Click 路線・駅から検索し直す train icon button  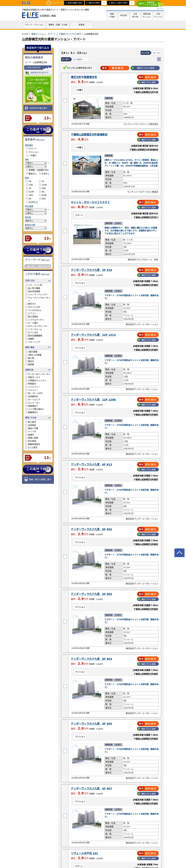[x=38, y=479]
